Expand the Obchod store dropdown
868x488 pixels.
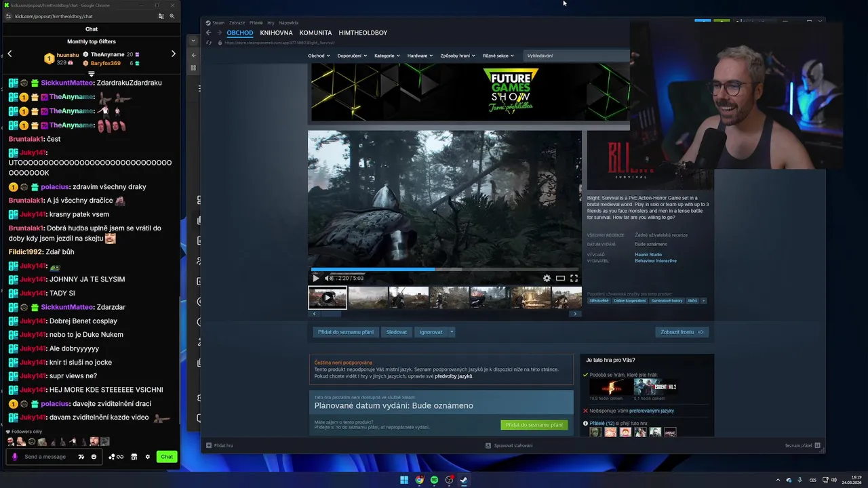[319, 56]
